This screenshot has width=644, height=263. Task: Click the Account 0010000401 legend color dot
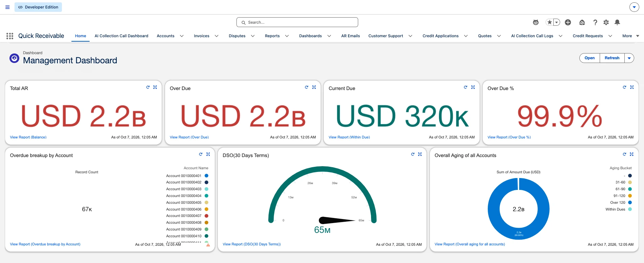[206, 176]
